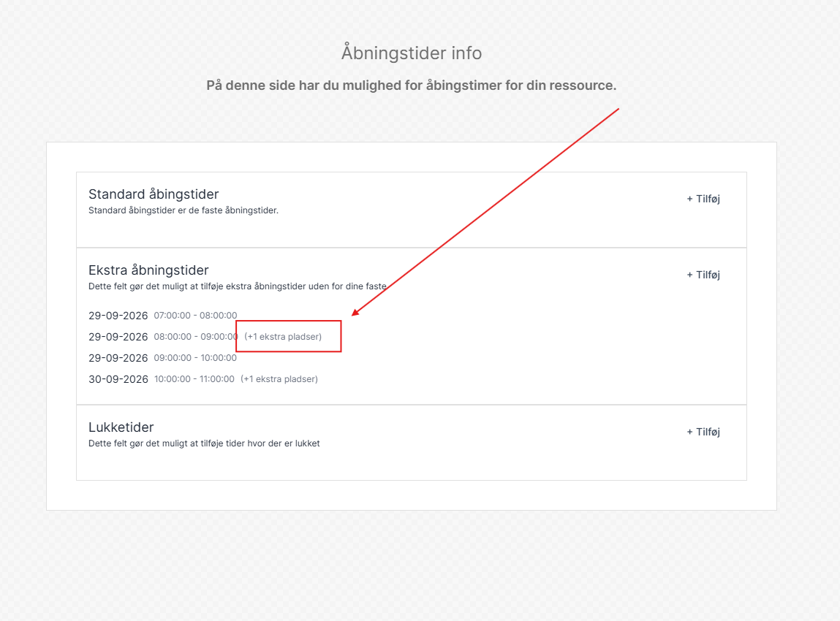This screenshot has width=840, height=621.
Task: Click the Lukketider heading
Action: click(121, 427)
